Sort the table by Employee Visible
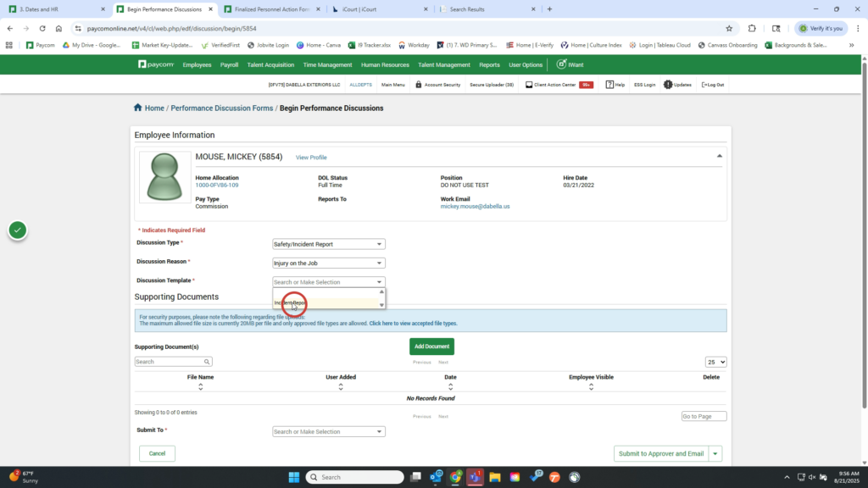The height and width of the screenshot is (488, 868). point(591,382)
